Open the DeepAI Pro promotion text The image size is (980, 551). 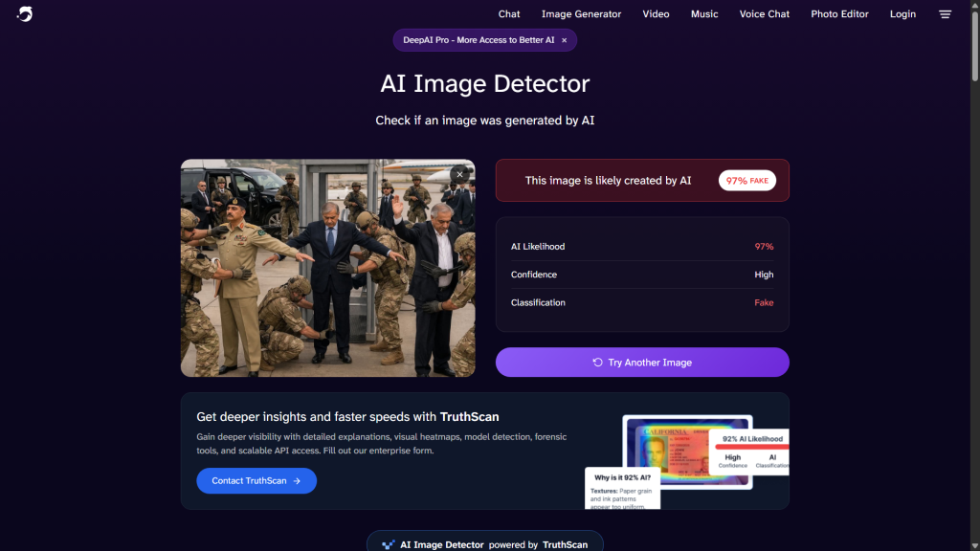click(x=478, y=40)
